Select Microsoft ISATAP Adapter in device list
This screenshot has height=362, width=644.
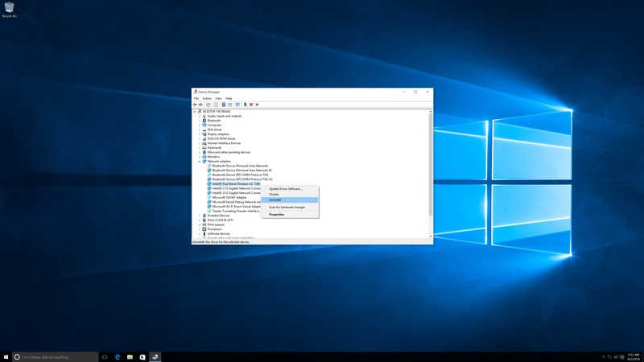[229, 197]
